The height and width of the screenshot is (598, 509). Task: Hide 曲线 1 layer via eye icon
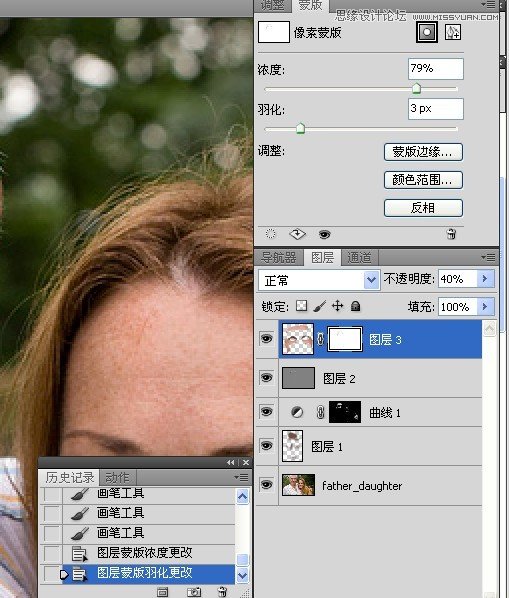[x=267, y=412]
